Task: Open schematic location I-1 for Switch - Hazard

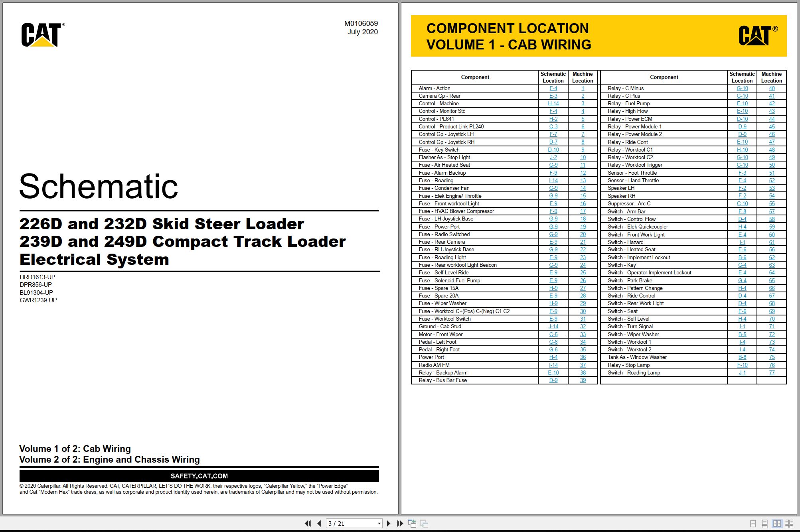Action: [x=742, y=242]
